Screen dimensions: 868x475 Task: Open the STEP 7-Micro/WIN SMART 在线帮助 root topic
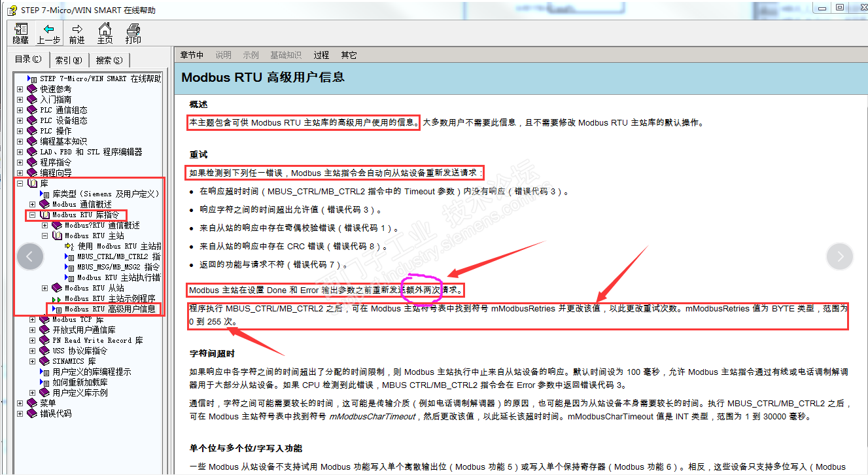tap(101, 79)
